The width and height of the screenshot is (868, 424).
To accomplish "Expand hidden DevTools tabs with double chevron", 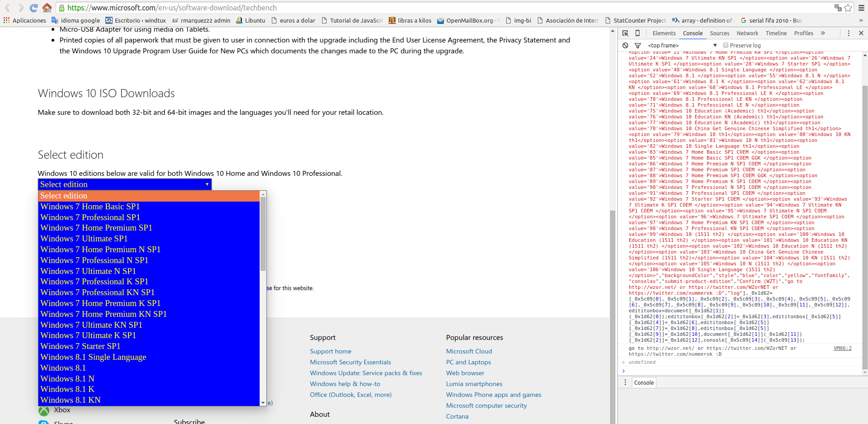I will pos(823,33).
